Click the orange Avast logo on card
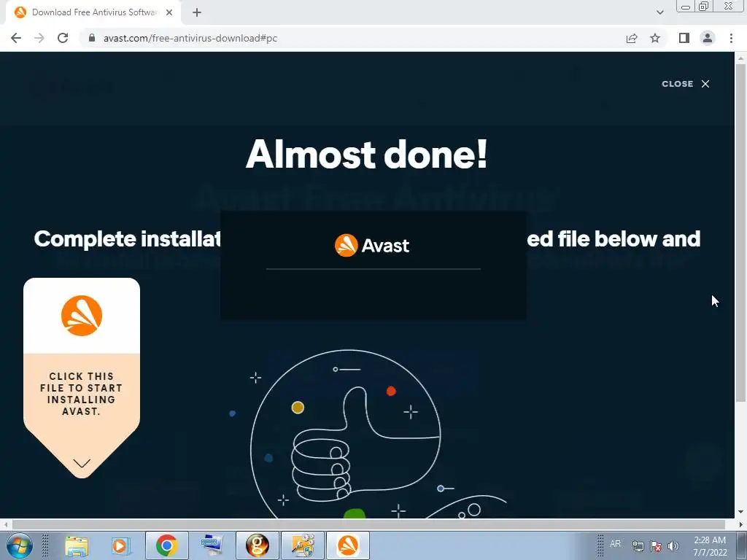Screen dimensions: 747x560 coord(82,316)
